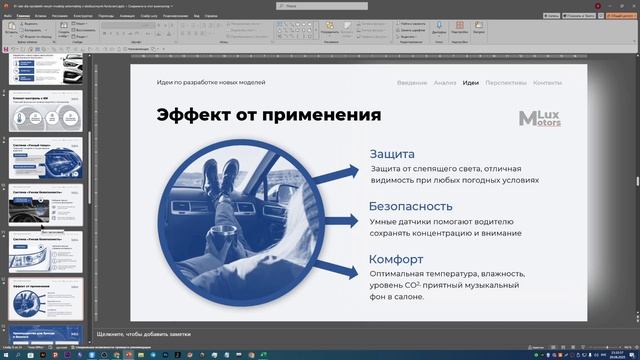640x360 pixels.
Task: Open the comments pane icon near Share
Action: pyautogui.click(x=601, y=16)
